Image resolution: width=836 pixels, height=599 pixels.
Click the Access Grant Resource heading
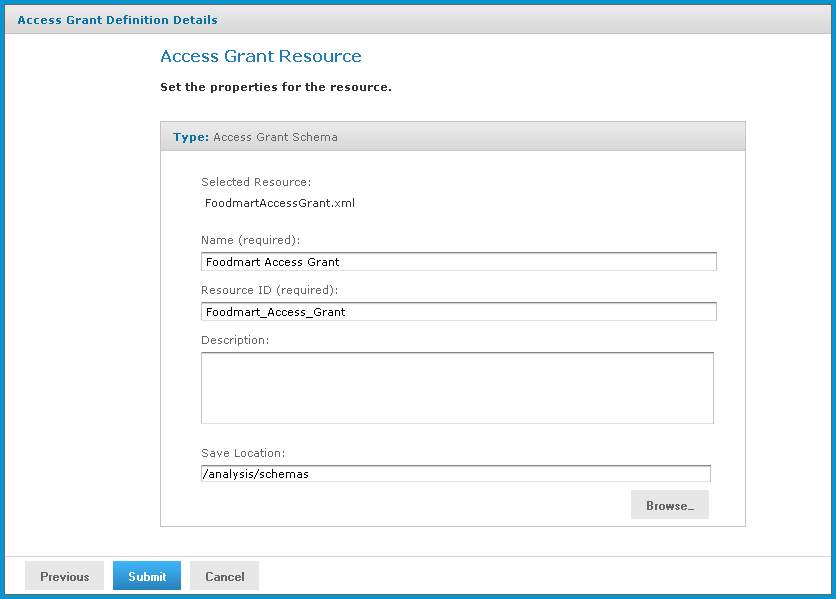[x=261, y=56]
